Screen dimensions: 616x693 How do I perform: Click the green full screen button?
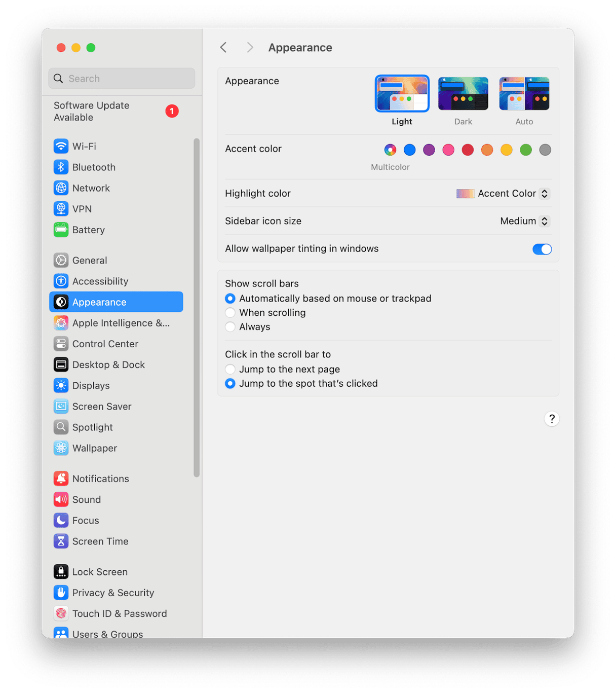pos(91,48)
